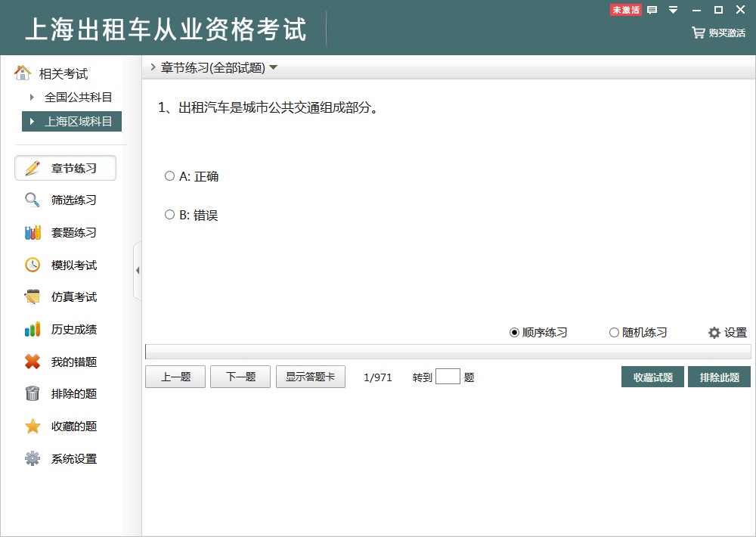This screenshot has height=537, width=756.
Task: Enable 随机练习 mode
Action: (x=614, y=333)
